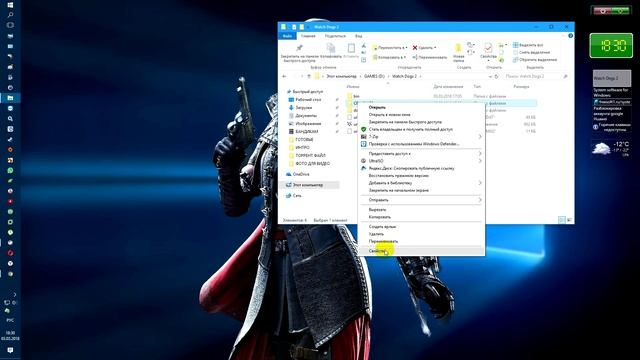Click the Invert selection ribbon icon

click(516, 60)
